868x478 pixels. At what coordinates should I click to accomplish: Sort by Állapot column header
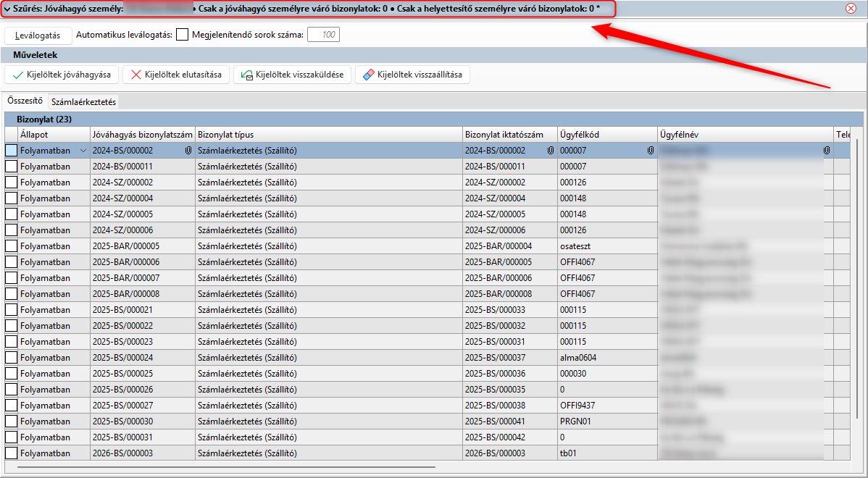click(x=54, y=135)
